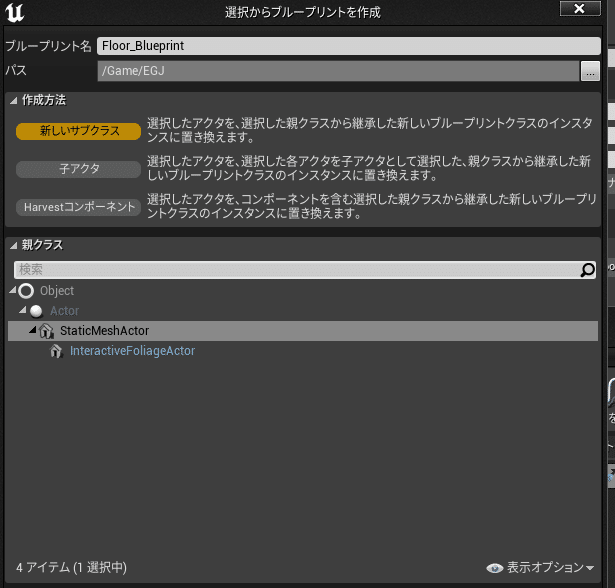
Task: Click the eye icon beside 表示オプション
Action: (x=495, y=568)
